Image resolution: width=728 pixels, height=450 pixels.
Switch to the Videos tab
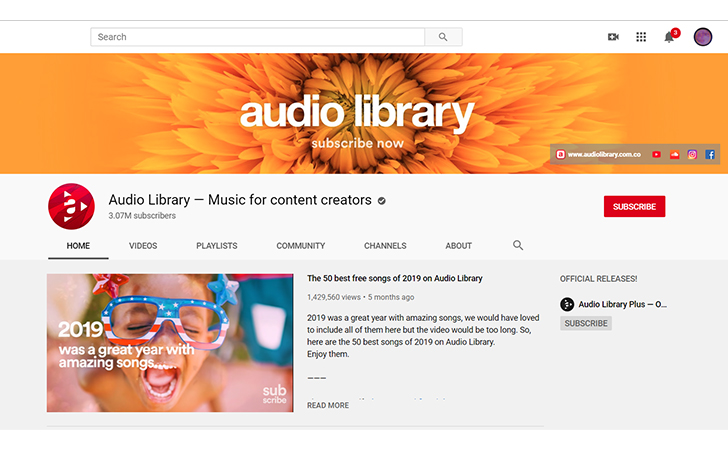pyautogui.click(x=143, y=246)
